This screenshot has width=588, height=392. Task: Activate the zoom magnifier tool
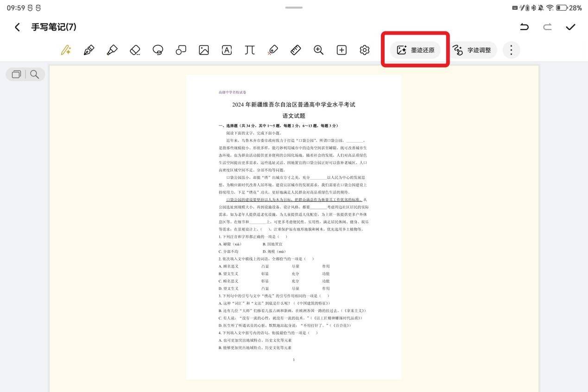tap(319, 50)
